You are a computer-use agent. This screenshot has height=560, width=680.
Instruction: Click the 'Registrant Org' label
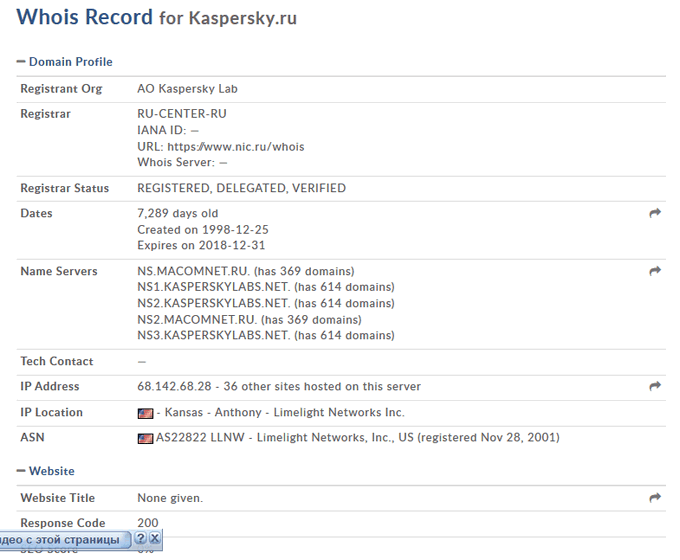click(x=61, y=89)
